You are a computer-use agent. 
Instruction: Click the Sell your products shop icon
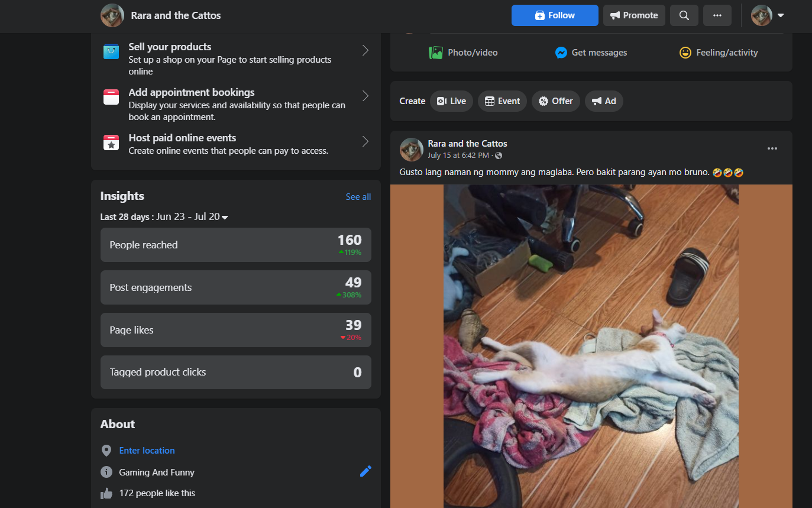(111, 51)
